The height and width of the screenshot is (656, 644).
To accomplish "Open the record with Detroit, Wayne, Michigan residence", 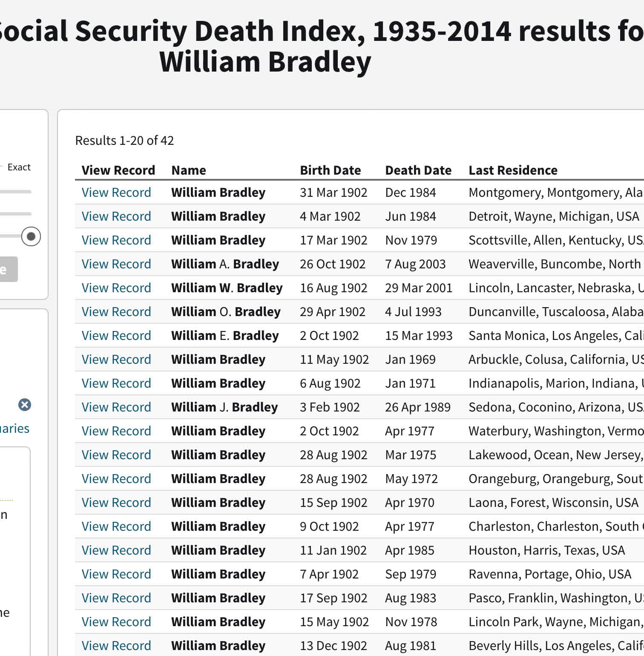I will coord(116,216).
